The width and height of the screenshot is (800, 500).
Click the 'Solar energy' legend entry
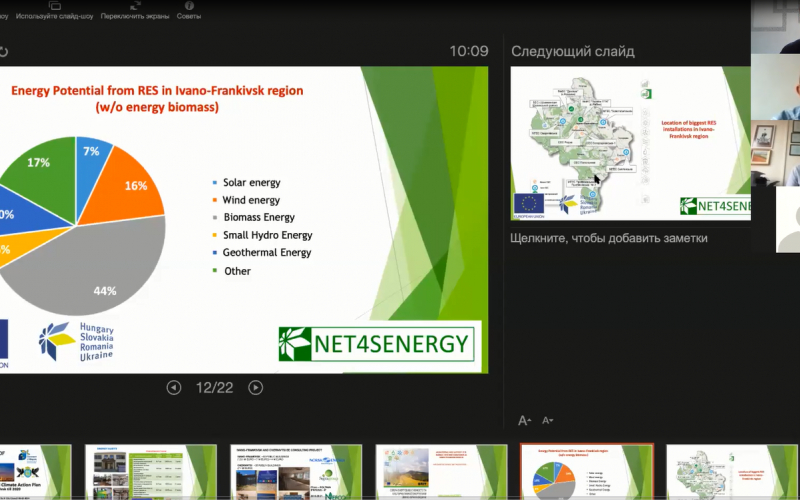(x=247, y=183)
